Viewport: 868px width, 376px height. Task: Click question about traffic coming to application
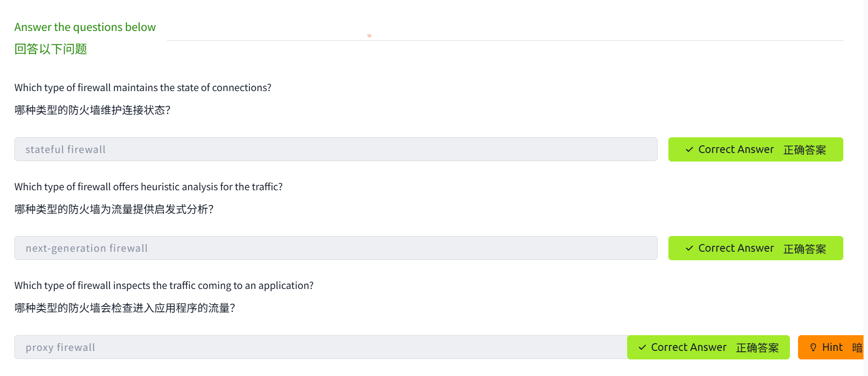(x=164, y=286)
